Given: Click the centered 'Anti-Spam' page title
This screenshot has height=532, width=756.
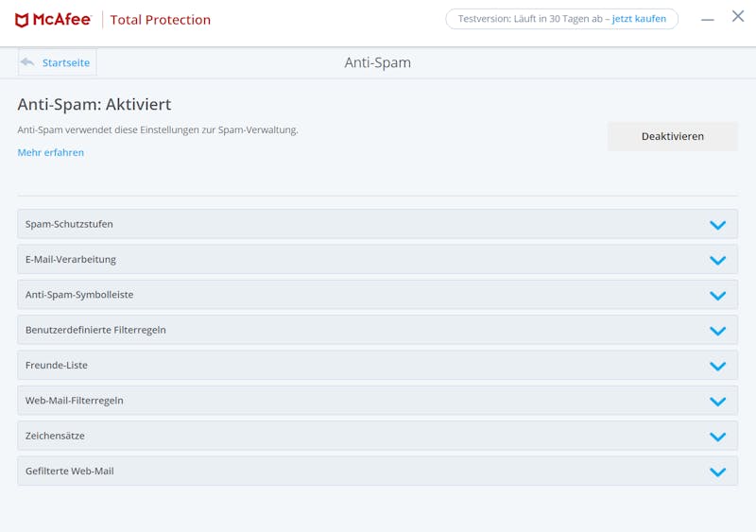Looking at the screenshot, I should [x=377, y=62].
